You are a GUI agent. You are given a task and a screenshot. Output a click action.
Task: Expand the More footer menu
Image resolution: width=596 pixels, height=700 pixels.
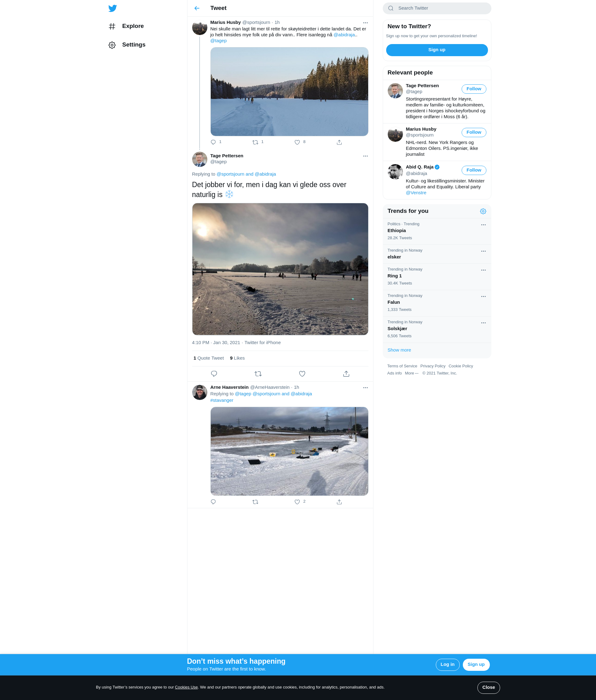[x=412, y=373]
